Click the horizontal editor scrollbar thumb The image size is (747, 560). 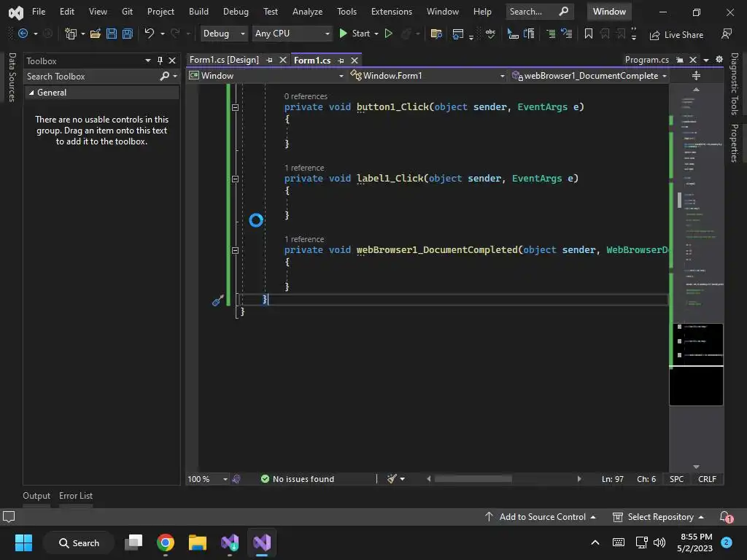[473, 479]
